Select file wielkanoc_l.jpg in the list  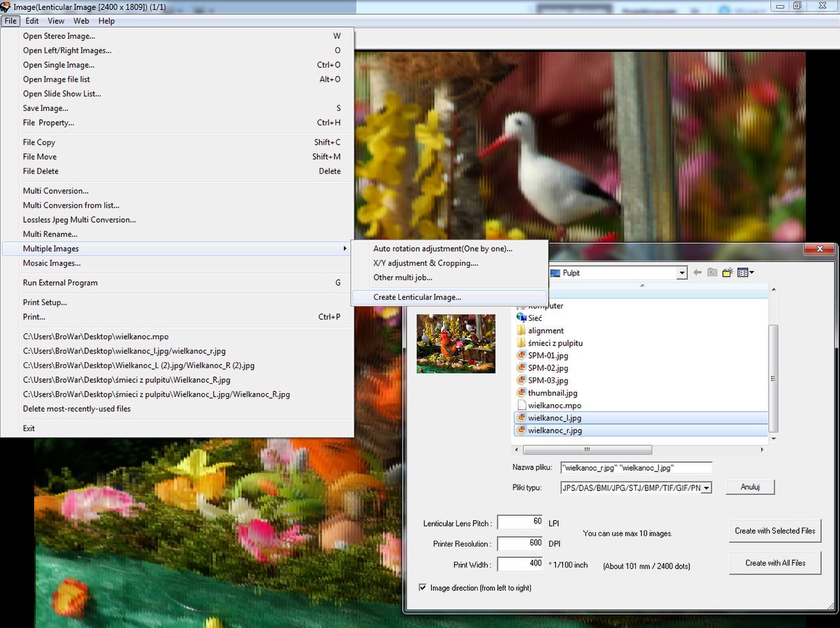[640, 418]
